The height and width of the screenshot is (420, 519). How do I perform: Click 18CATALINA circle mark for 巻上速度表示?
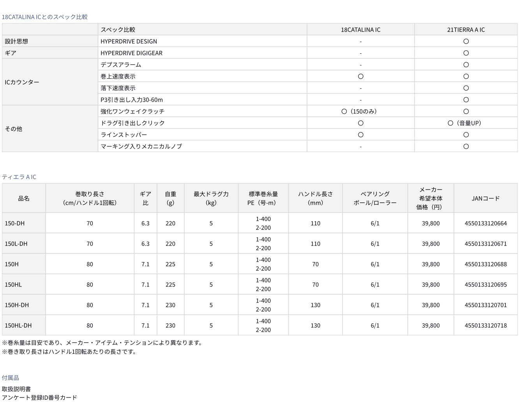(360, 76)
